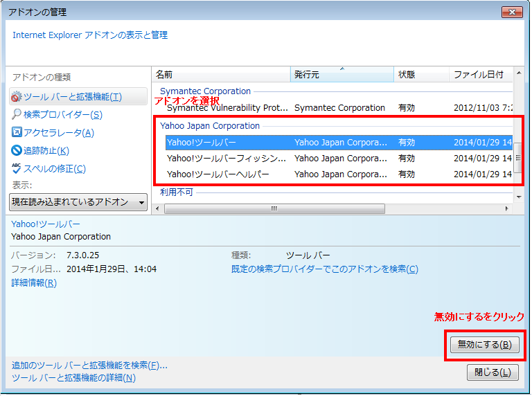Screen dimensions: 532x396
Task: Click the スペルの修正 ABC check icon
Action: (17, 168)
